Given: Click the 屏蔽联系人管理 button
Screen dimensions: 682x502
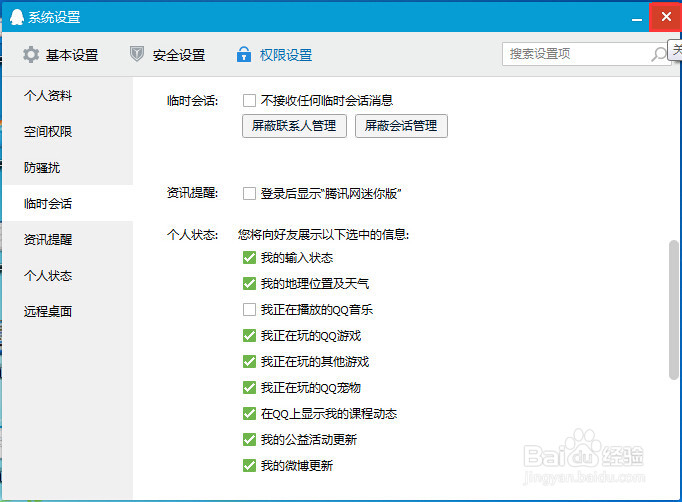Looking at the screenshot, I should [x=294, y=126].
